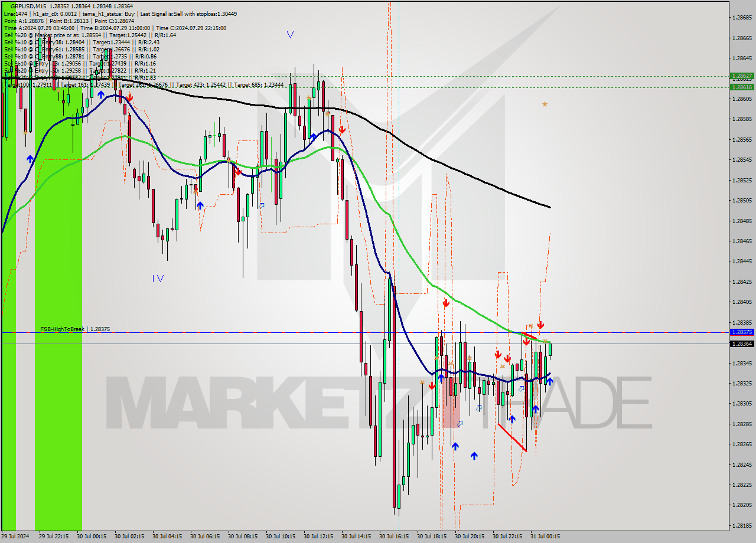
Task: Click the 30 Jul 14:15 time label
Action: pyautogui.click(x=356, y=537)
